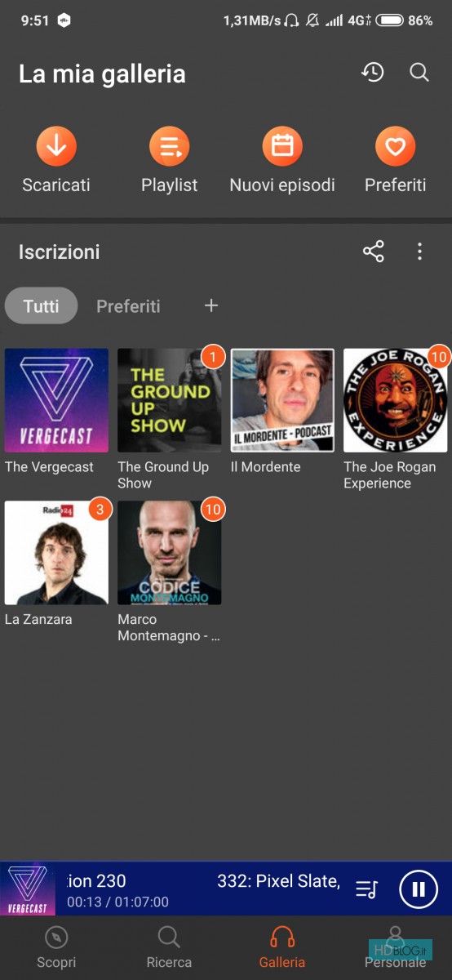Open the playback queue icon

367,889
